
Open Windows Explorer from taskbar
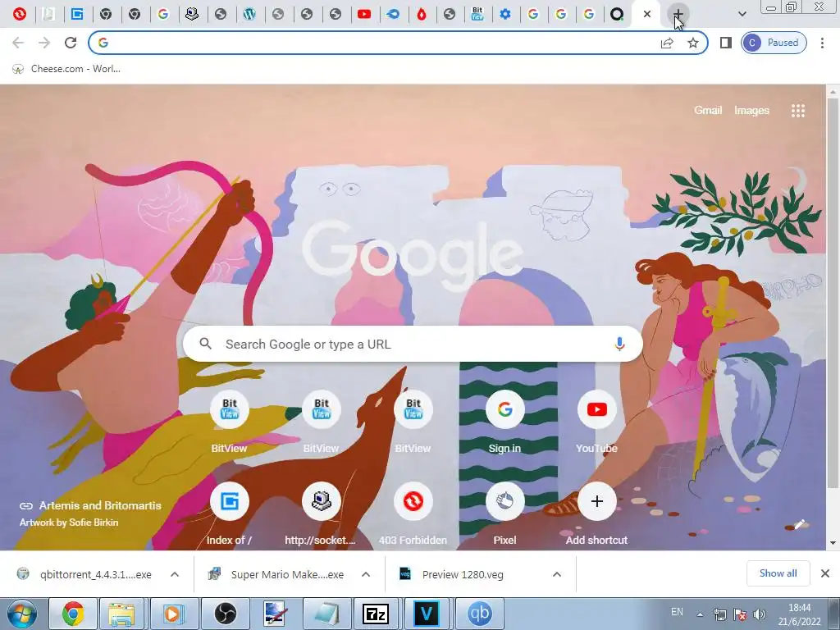[x=121, y=614]
